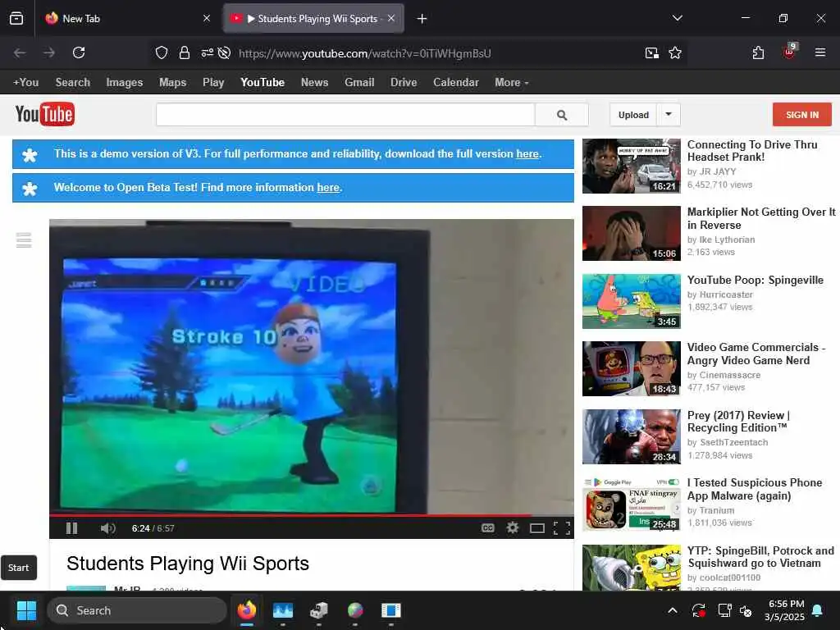
Task: Open the channel link 'JR JAYY'
Action: click(x=718, y=172)
